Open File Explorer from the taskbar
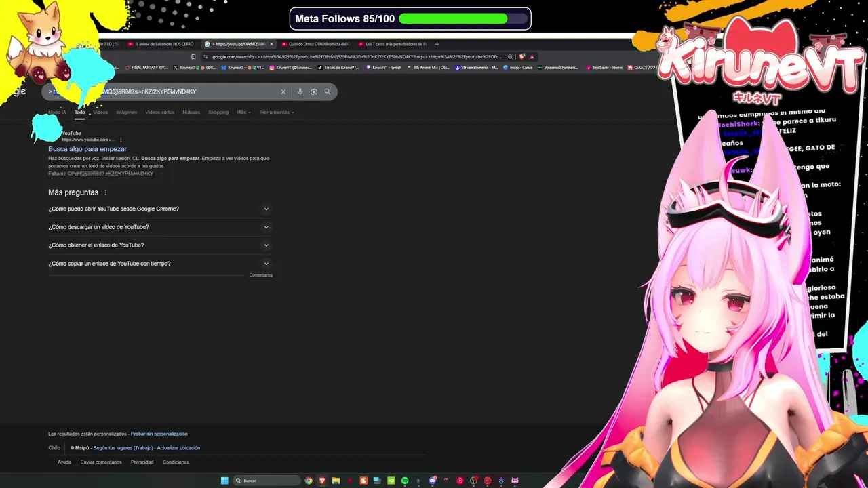 pyautogui.click(x=336, y=481)
